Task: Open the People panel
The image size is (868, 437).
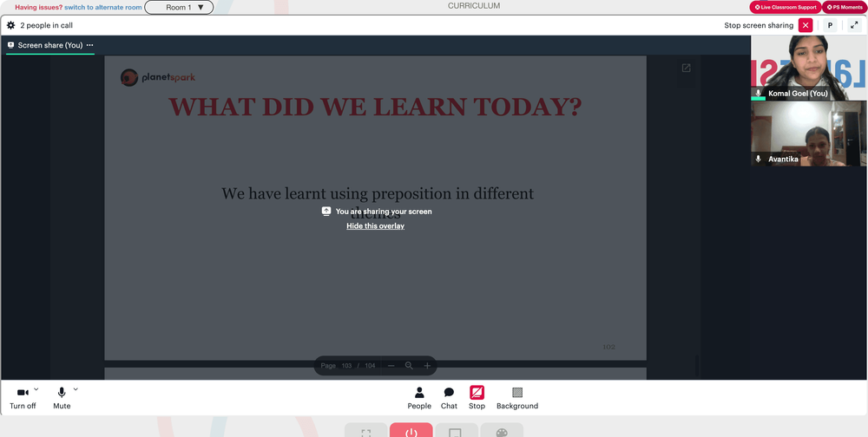Action: (419, 398)
